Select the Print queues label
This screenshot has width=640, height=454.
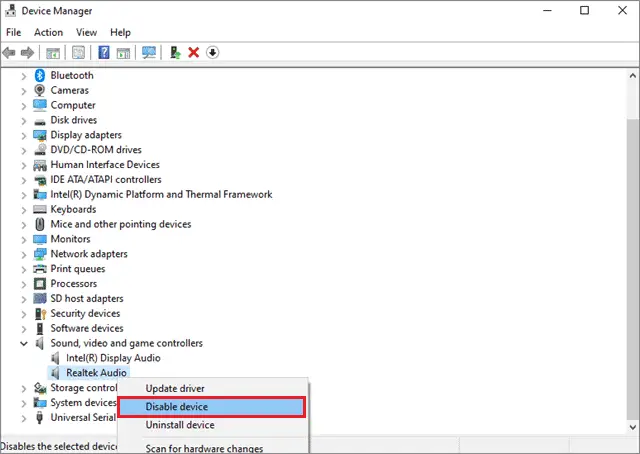pyautogui.click(x=78, y=269)
